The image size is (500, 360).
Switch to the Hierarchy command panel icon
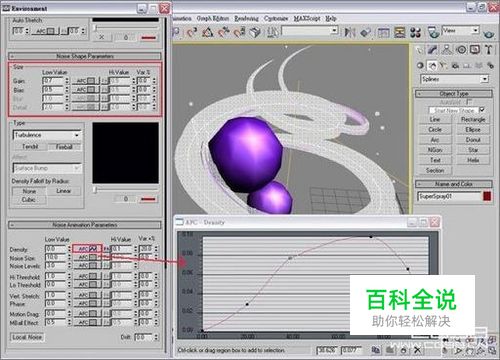[x=447, y=50]
